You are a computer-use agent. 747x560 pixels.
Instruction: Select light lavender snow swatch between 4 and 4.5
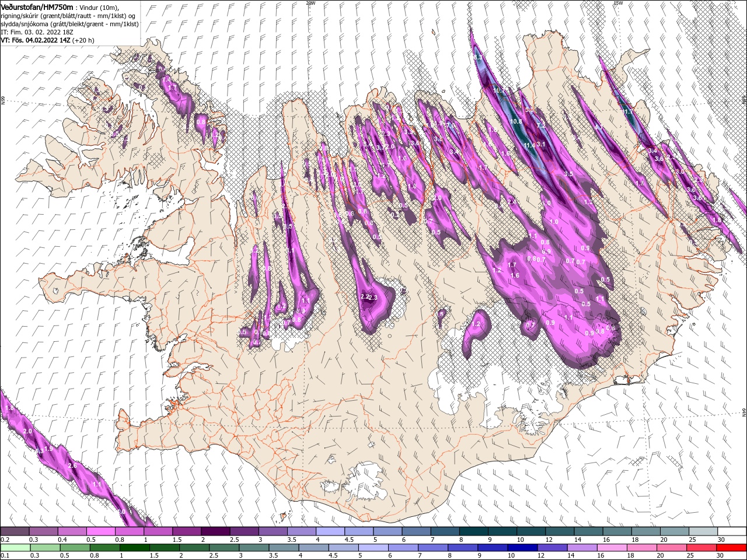330,531
